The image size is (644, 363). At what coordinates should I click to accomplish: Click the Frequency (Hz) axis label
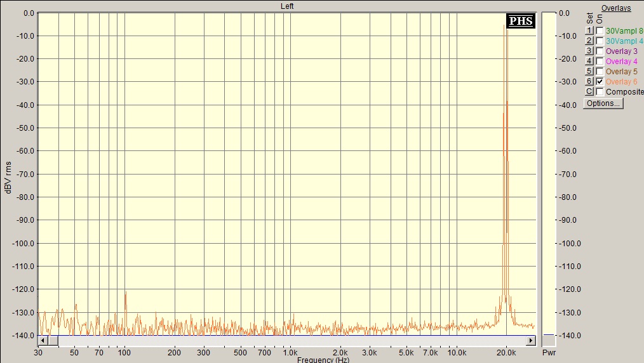pos(323,360)
